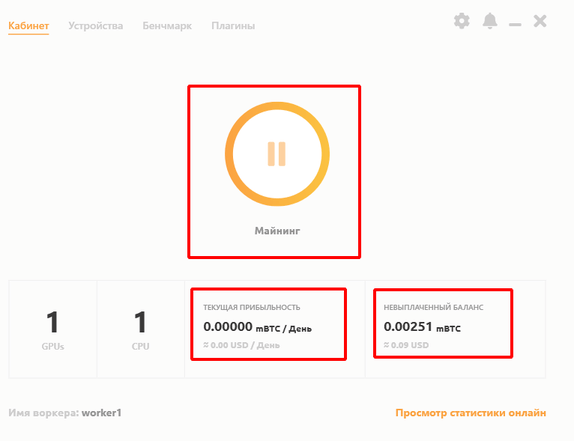Select the 0.00000 mBTC / День value

coord(257,326)
